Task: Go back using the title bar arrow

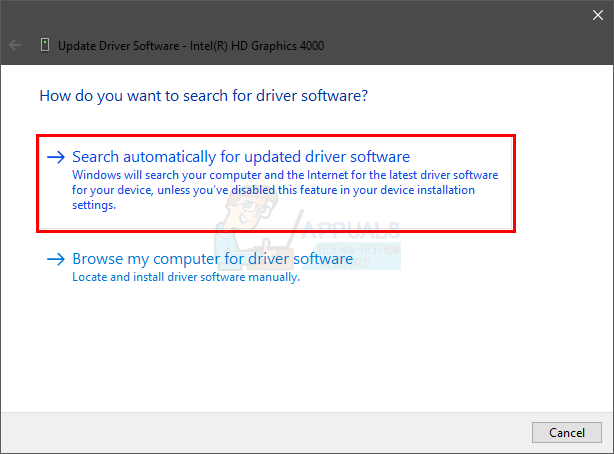Action: (x=15, y=45)
